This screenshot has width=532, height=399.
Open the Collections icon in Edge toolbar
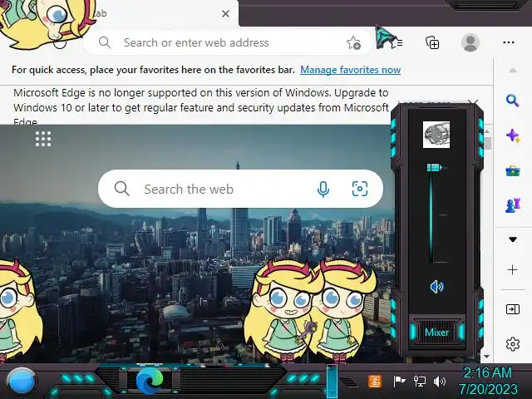(x=432, y=42)
